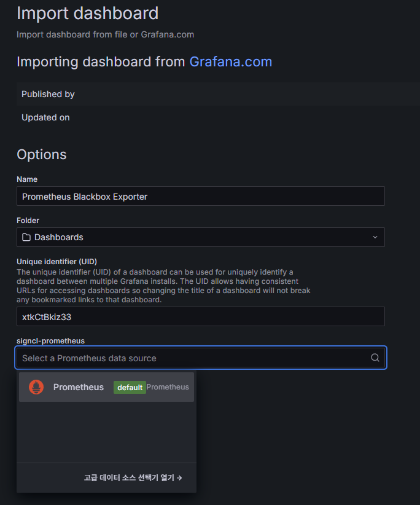Click 'Import dashboard from file or Grafana.com' subtitle
420x505 pixels.
point(105,34)
